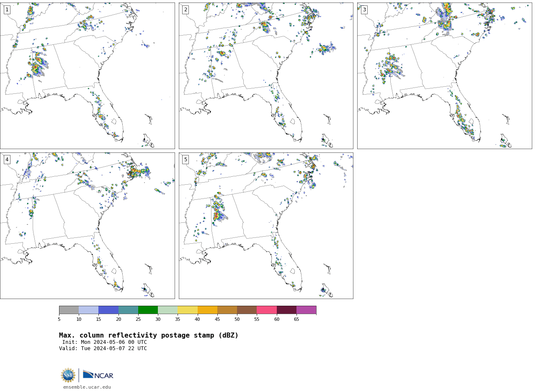536x392 pixels.
Task: Click the colorbar tick label '40'
Action: (198, 320)
